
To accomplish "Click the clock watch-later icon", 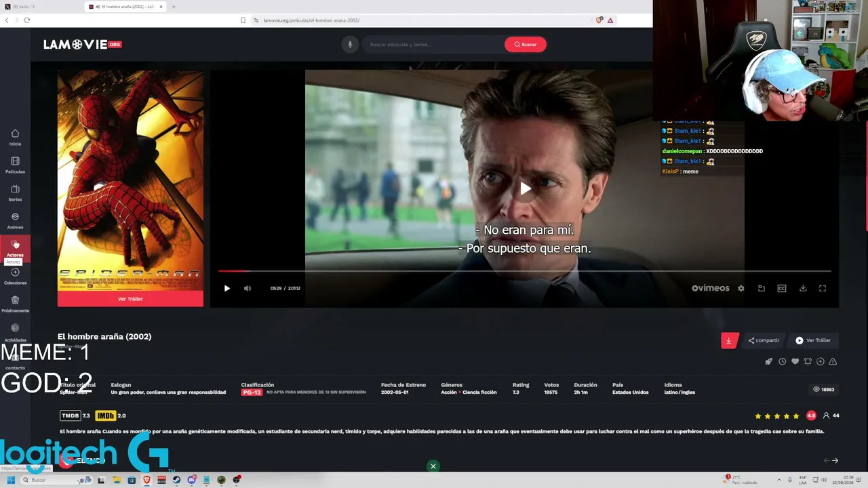I will click(782, 362).
